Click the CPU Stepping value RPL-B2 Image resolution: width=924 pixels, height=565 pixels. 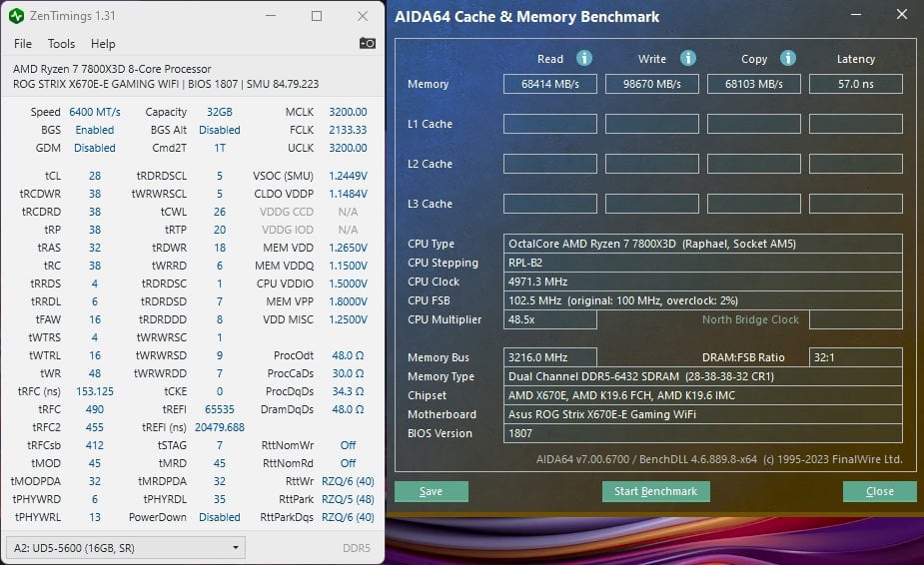703,263
